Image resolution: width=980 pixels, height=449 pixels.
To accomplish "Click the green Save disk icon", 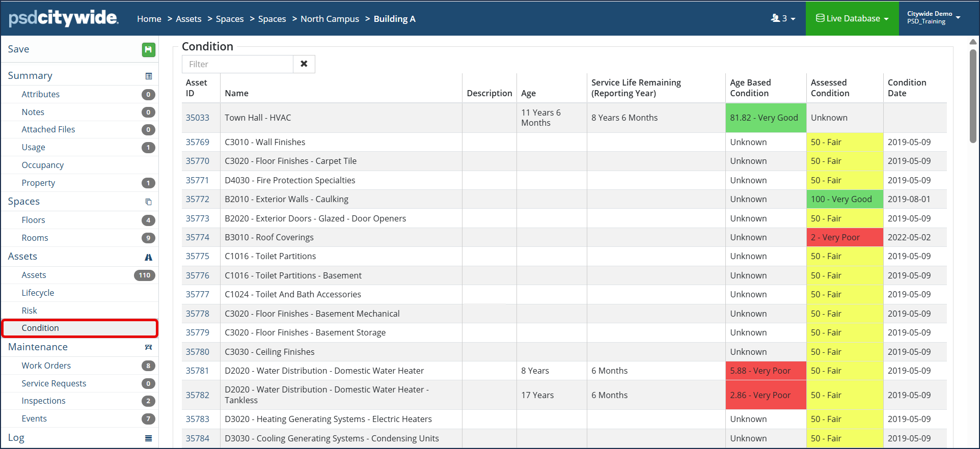I will 148,49.
